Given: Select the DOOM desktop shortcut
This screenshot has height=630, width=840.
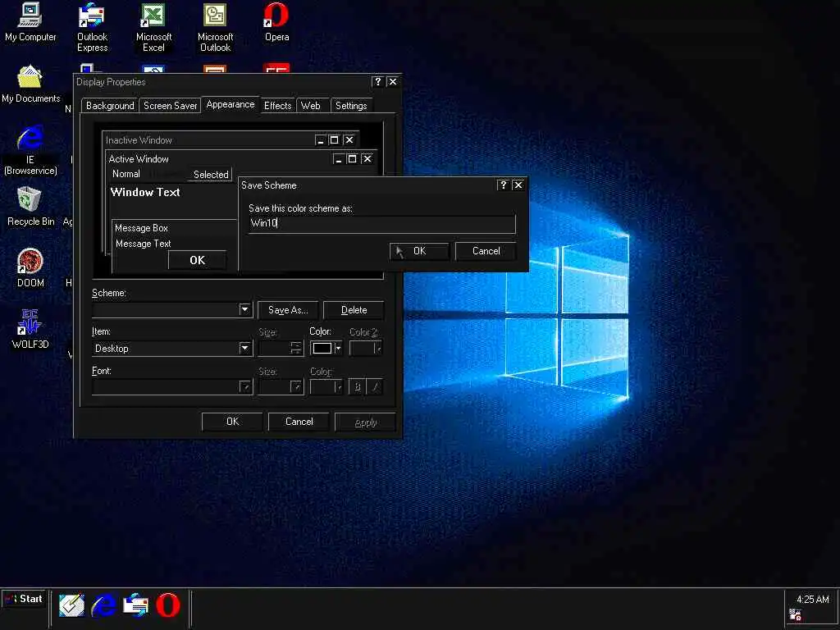Looking at the screenshot, I should coord(30,268).
